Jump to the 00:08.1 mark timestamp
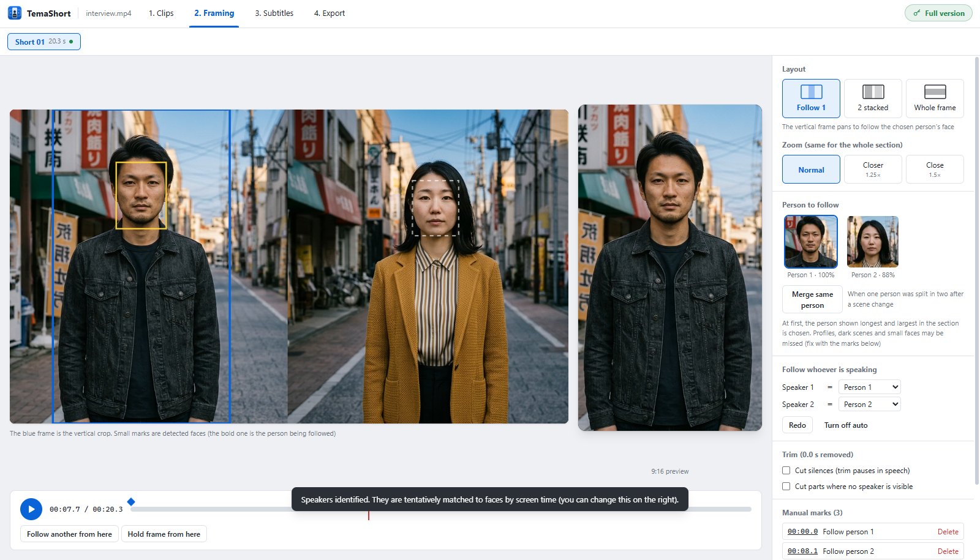 click(802, 551)
